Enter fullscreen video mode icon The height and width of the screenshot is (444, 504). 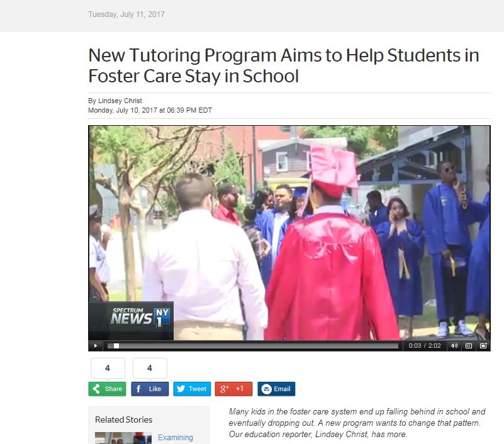483,346
